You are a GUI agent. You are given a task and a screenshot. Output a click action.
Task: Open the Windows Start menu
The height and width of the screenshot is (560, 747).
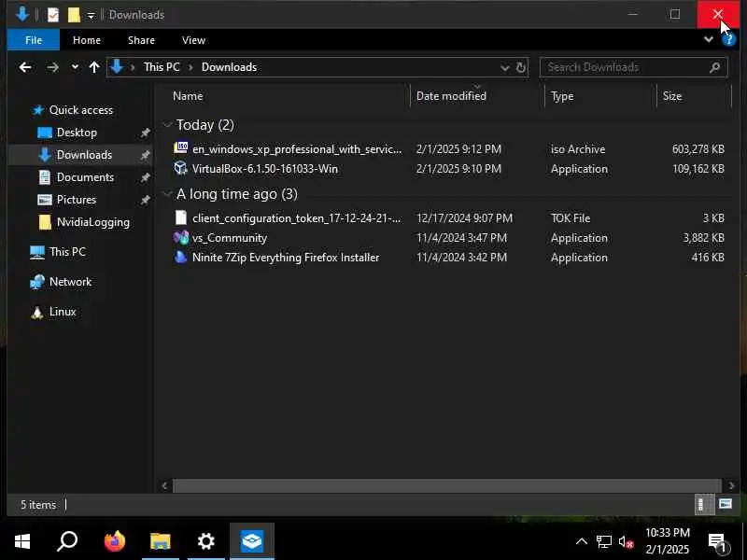click(21, 541)
